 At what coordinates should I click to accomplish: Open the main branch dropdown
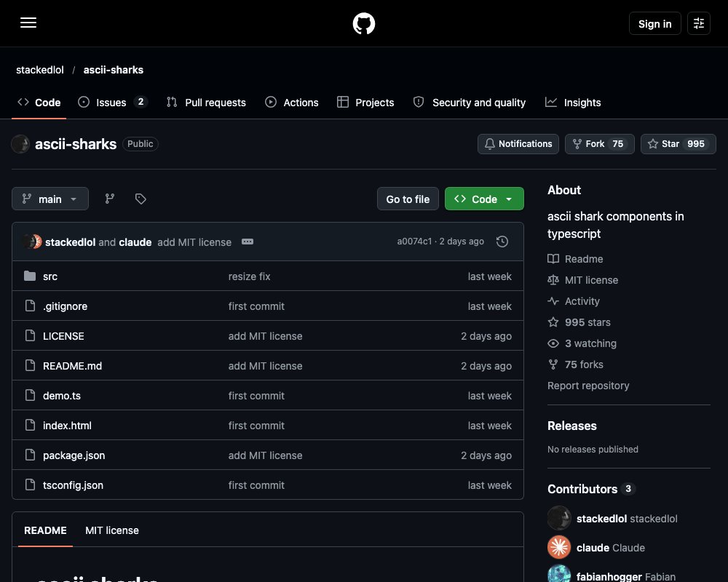pyautogui.click(x=50, y=199)
